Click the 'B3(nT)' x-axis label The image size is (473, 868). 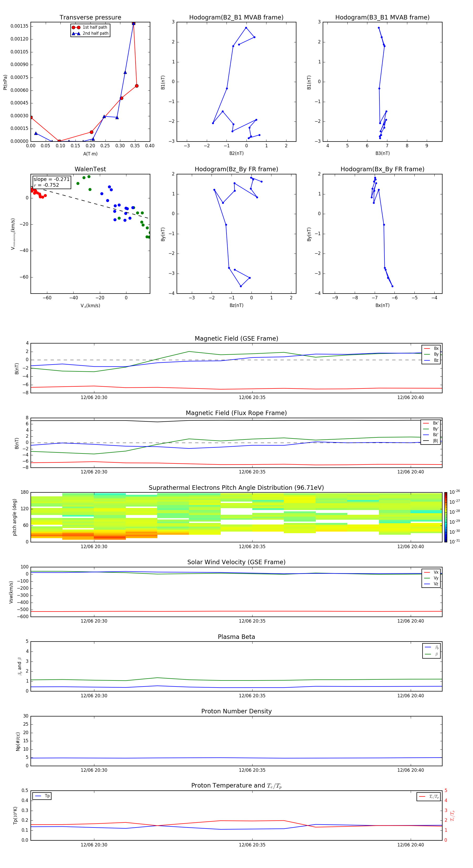coord(382,153)
